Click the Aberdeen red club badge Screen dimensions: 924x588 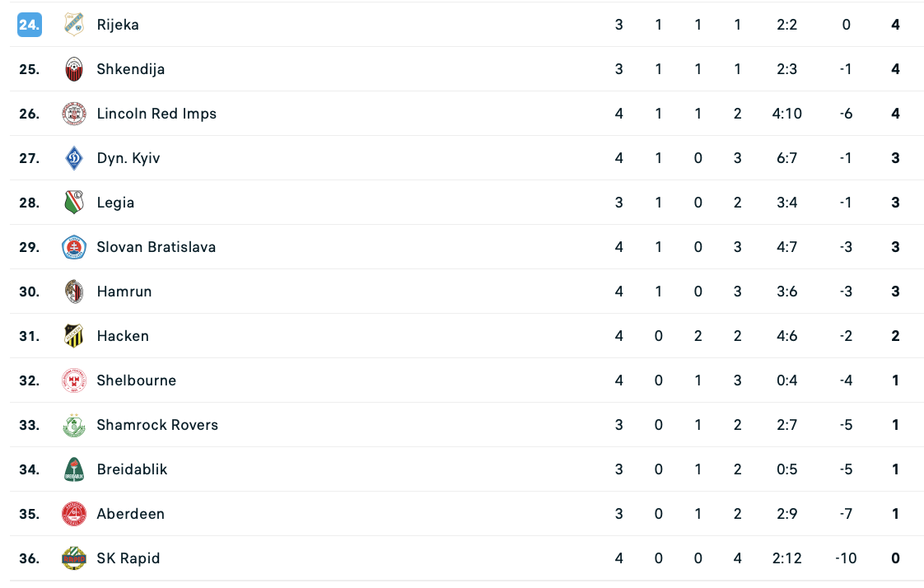pyautogui.click(x=74, y=514)
